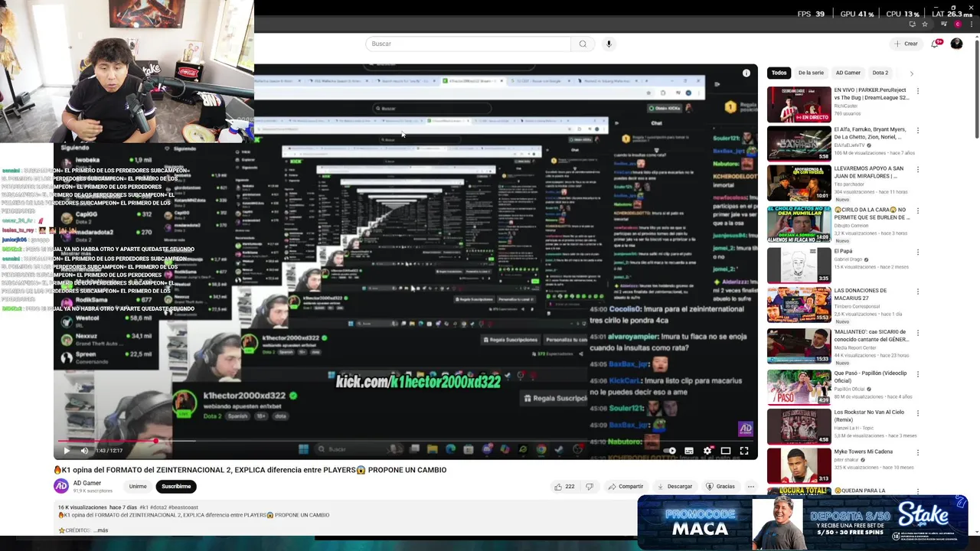Open the LLEVAREMOS APOYO A SAN JUAN thumbnail
Image resolution: width=980 pixels, height=551 pixels.
pos(799,183)
